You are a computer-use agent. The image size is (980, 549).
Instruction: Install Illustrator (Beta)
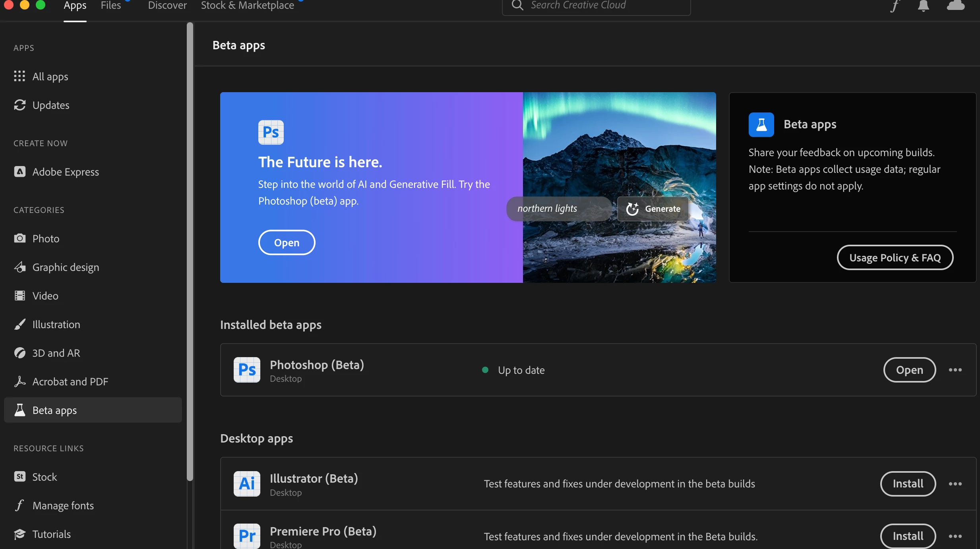(908, 483)
